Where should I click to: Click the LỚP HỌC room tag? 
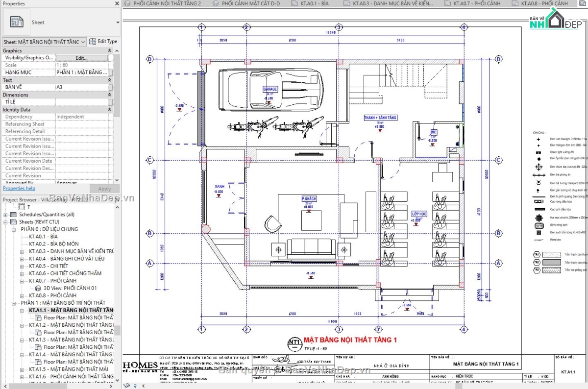(x=419, y=214)
